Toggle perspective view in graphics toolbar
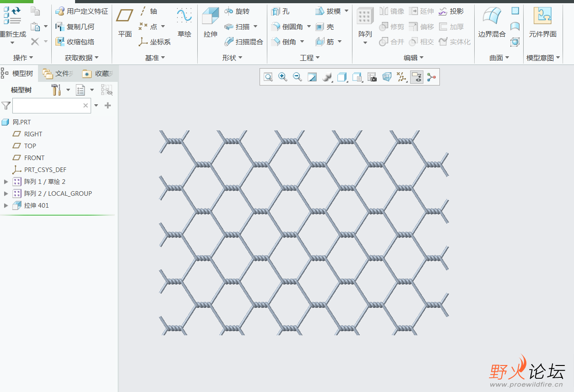This screenshot has height=392, width=574. 387,77
